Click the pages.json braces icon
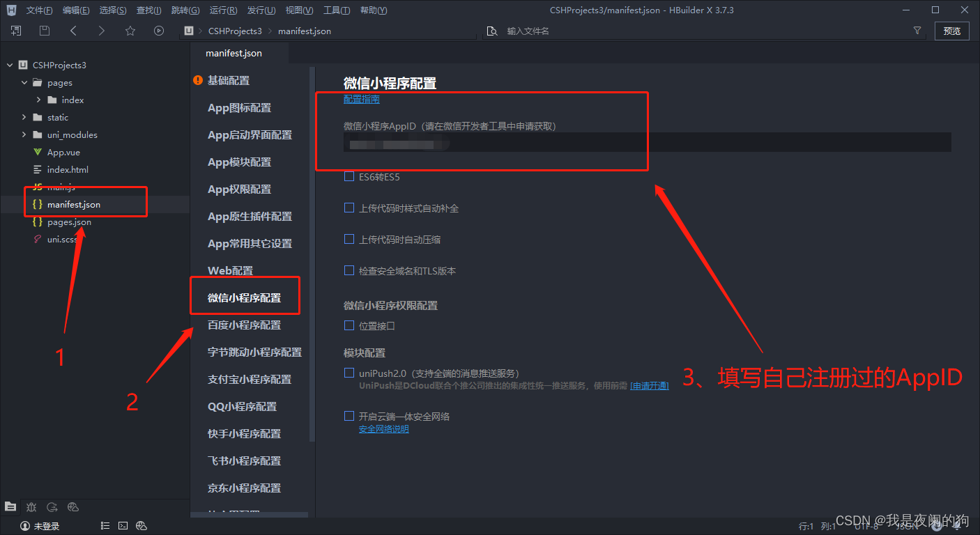The width and height of the screenshot is (980, 535). (38, 222)
